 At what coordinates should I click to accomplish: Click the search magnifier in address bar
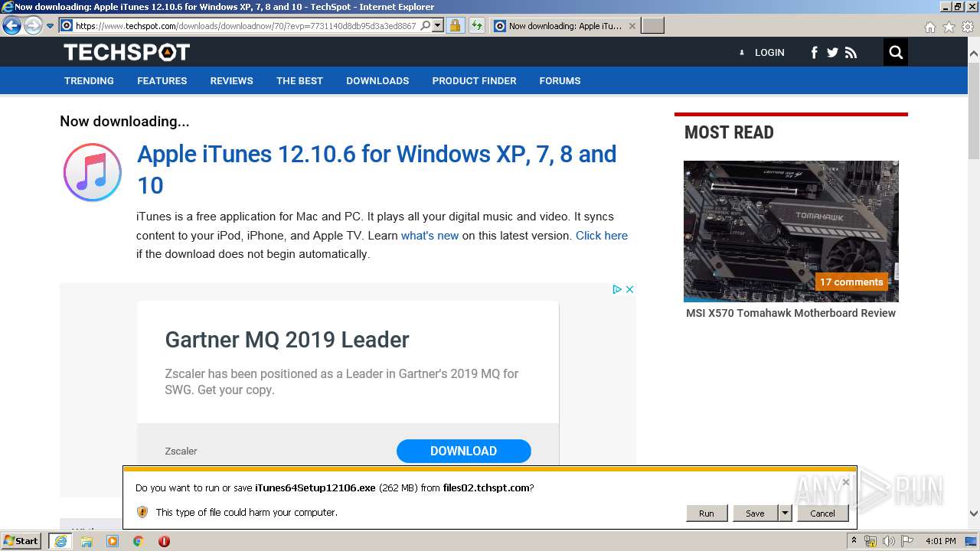pos(426,26)
